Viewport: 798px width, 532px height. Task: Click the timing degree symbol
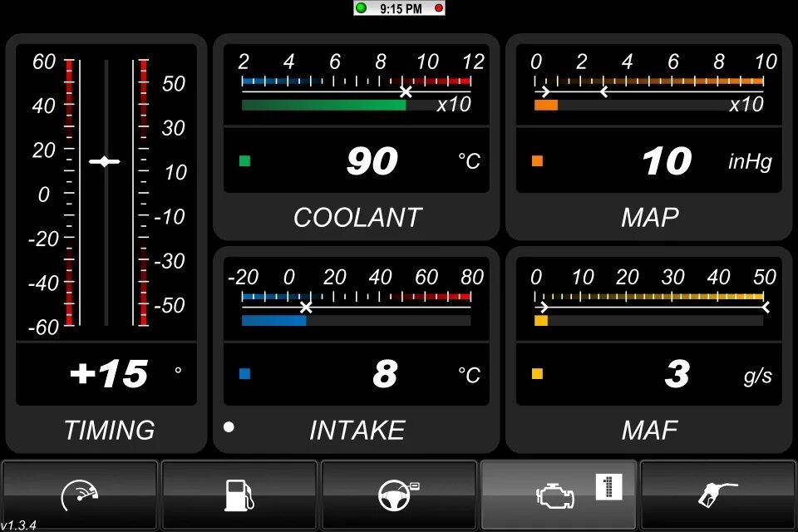[x=178, y=370]
